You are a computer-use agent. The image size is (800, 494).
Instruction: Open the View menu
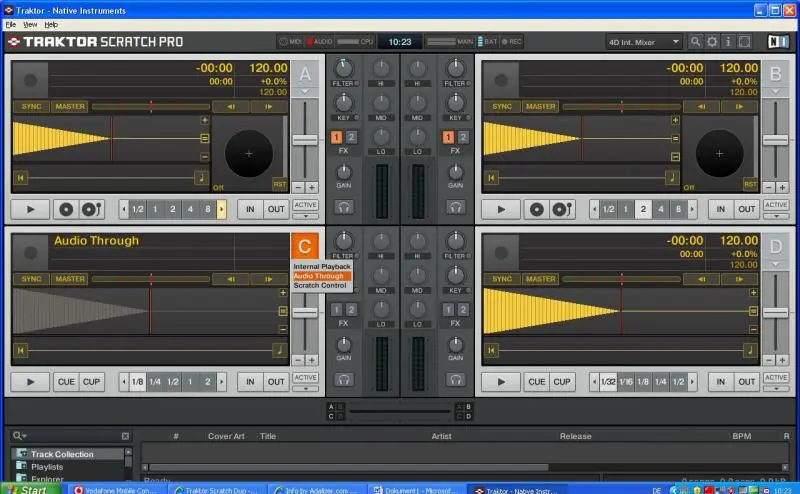[x=30, y=23]
